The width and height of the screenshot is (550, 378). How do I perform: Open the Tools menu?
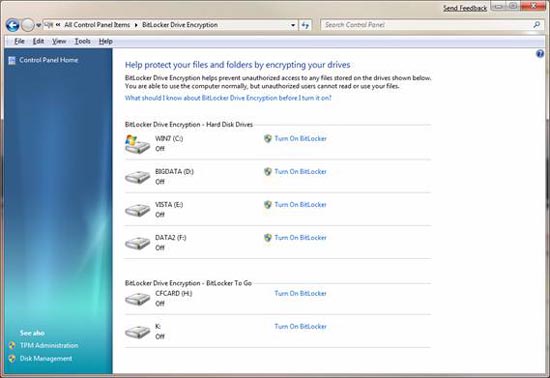(x=82, y=41)
